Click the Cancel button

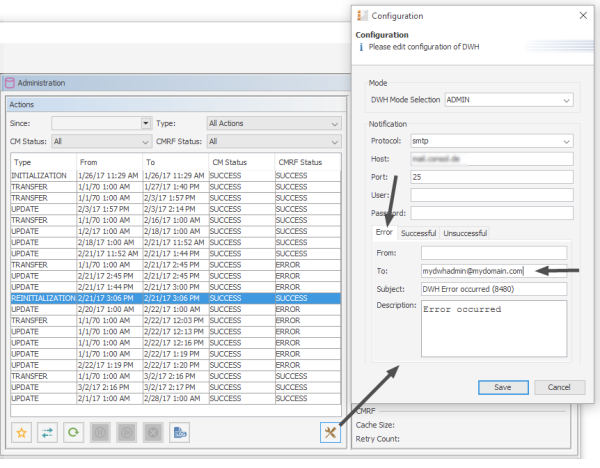tap(559, 387)
